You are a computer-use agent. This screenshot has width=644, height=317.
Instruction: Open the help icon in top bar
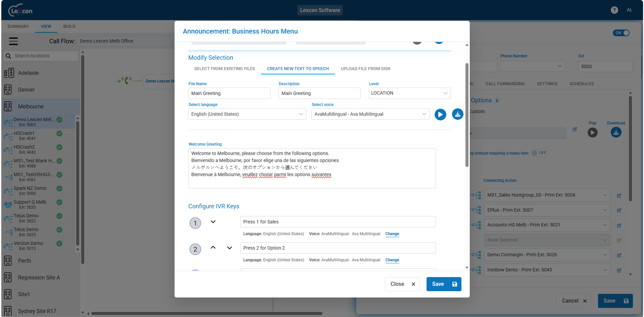(x=614, y=10)
